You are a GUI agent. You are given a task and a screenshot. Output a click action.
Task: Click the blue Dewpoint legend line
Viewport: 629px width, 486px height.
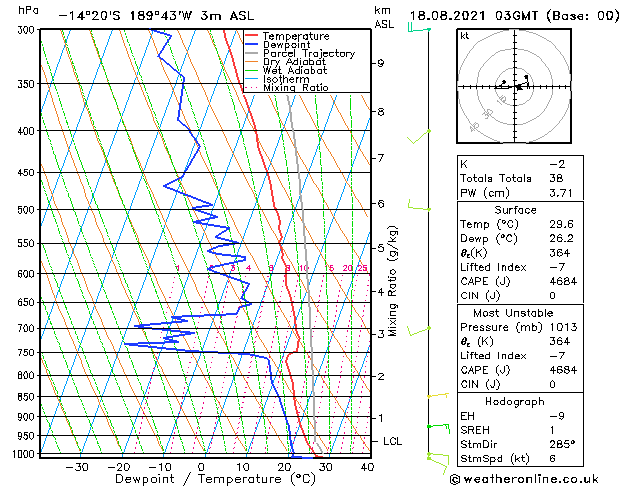pos(252,45)
